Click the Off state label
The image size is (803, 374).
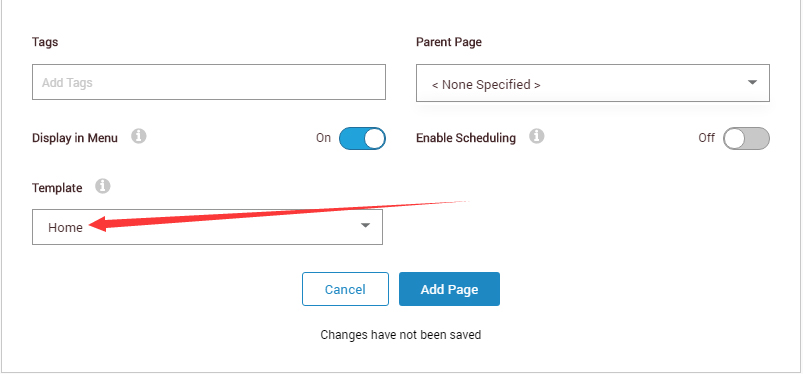click(707, 138)
